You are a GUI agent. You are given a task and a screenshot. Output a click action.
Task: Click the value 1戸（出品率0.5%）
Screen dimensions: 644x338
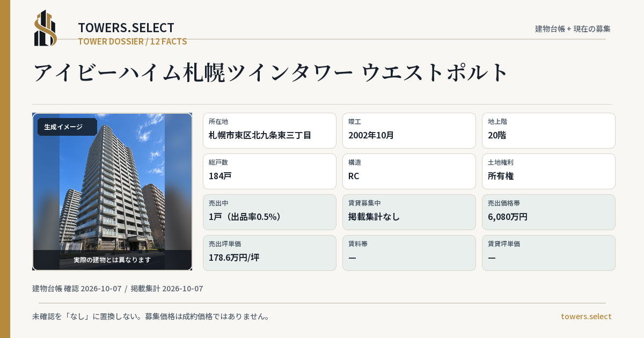point(245,217)
